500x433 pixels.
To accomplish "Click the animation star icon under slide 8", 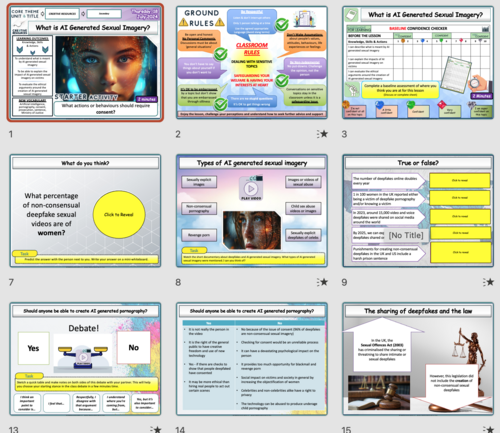I will 322,282.
